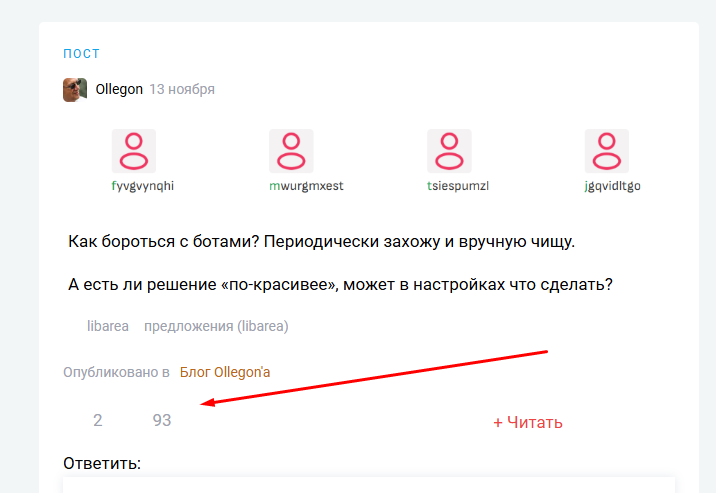Click the view counter showing 93
The image size is (716, 493).
click(162, 421)
